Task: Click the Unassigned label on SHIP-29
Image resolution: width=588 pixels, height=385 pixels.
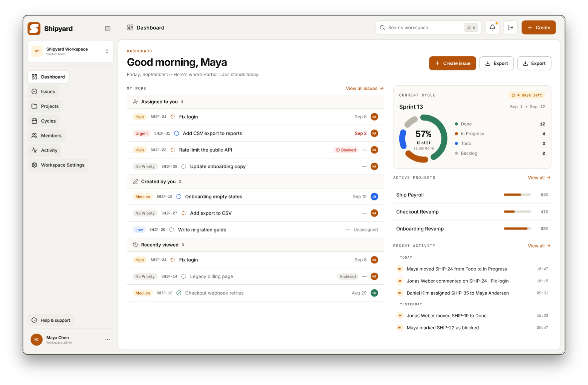Action: (365, 230)
